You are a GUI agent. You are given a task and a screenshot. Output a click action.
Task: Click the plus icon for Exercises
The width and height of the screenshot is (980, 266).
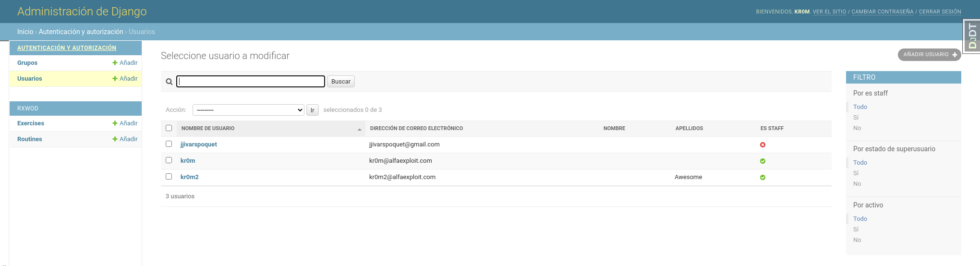tap(115, 123)
